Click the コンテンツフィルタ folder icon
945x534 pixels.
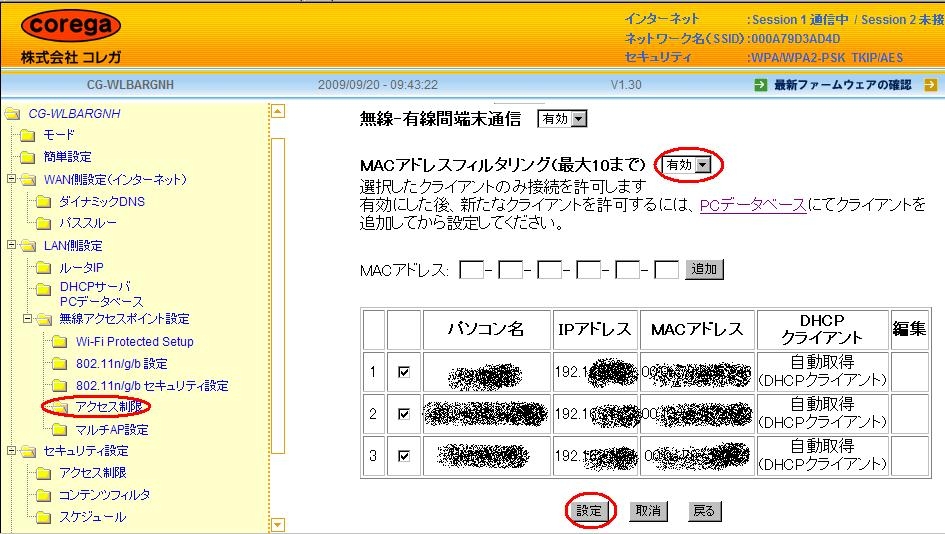pos(43,495)
